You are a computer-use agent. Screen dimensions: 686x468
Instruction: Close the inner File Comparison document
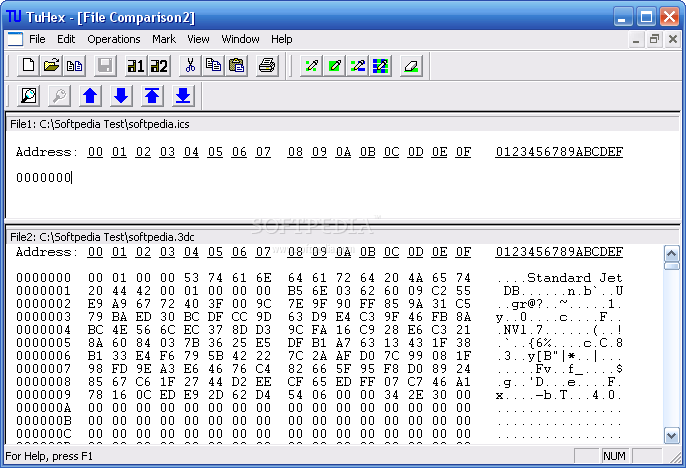pos(673,39)
